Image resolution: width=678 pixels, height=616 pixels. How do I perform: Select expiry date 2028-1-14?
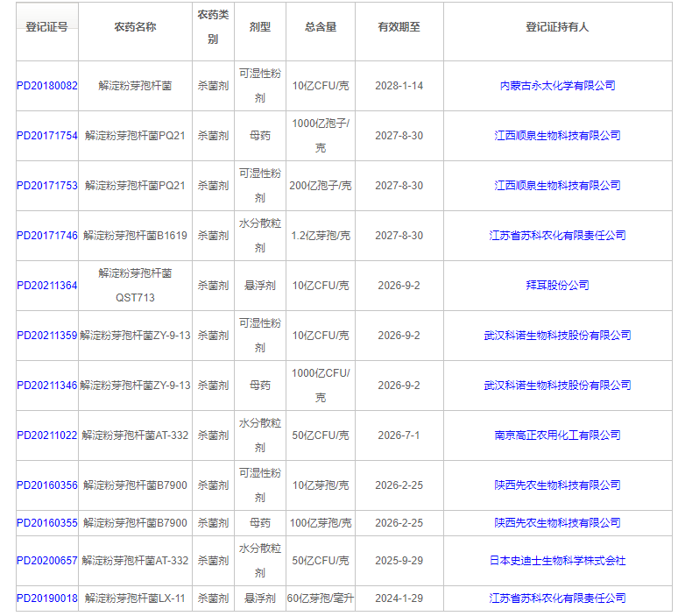coord(399,86)
